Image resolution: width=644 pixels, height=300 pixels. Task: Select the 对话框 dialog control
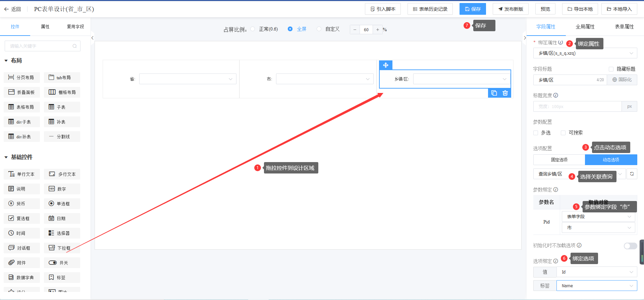(22, 248)
